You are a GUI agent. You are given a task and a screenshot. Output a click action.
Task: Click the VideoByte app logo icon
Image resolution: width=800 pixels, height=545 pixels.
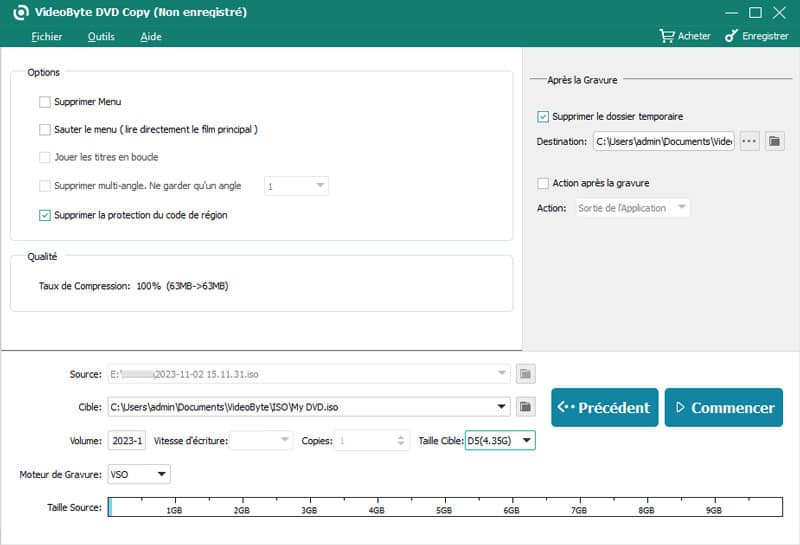point(19,12)
